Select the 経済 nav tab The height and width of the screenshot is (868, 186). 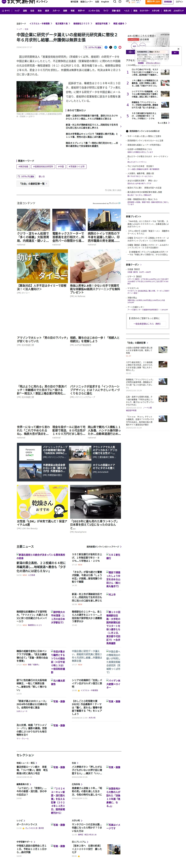pyautogui.click(x=47, y=11)
